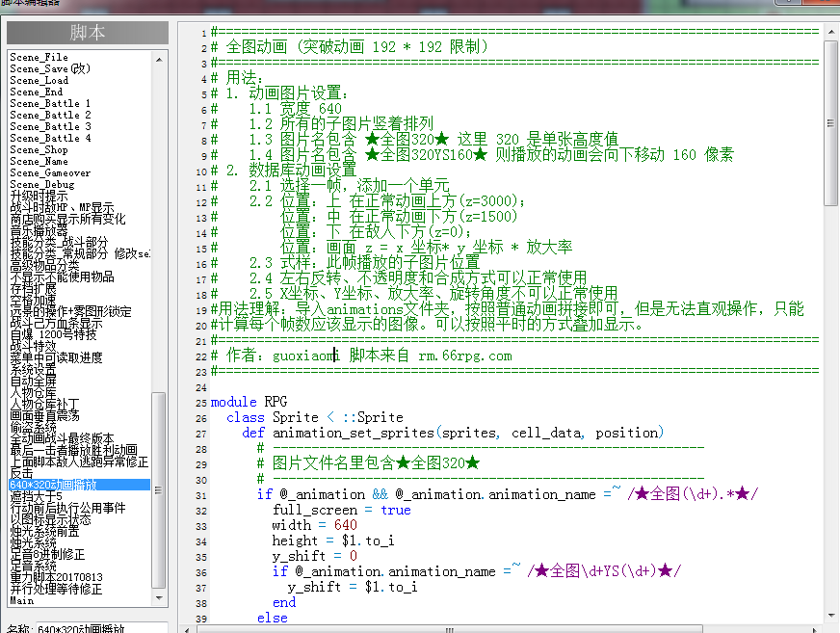Select the 全动画战斗最终版本 script
This screenshot has height=633, width=840.
pyautogui.click(x=63, y=438)
